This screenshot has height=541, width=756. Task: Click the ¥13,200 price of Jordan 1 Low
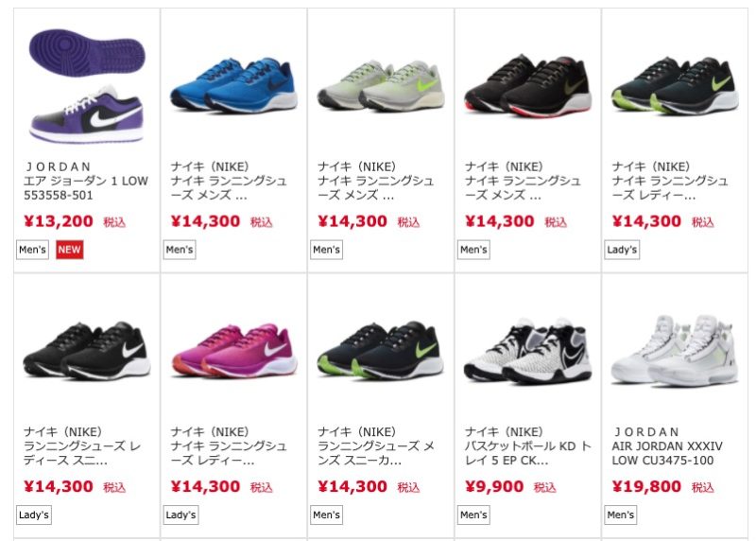click(59, 221)
